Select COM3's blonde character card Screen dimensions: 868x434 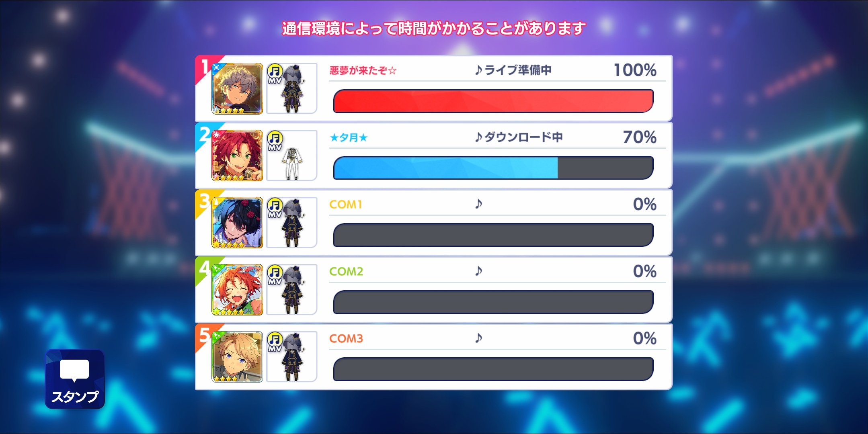tap(237, 357)
